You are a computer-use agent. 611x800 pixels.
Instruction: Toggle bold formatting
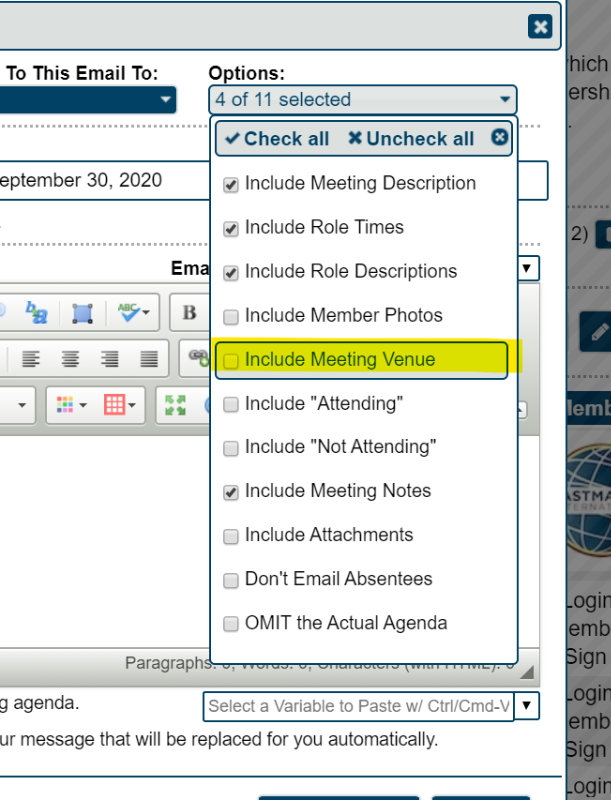(190, 314)
